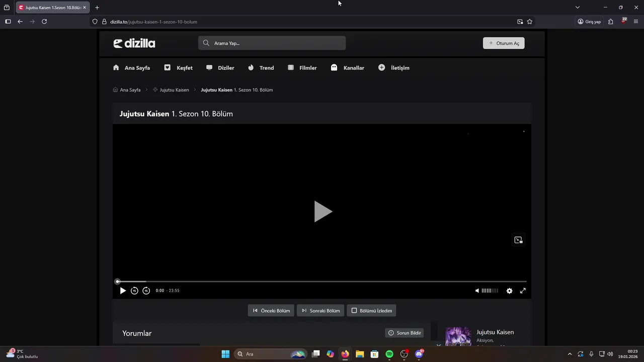Click Jujutsu Kaisen breadcrumb link

pos(171,90)
